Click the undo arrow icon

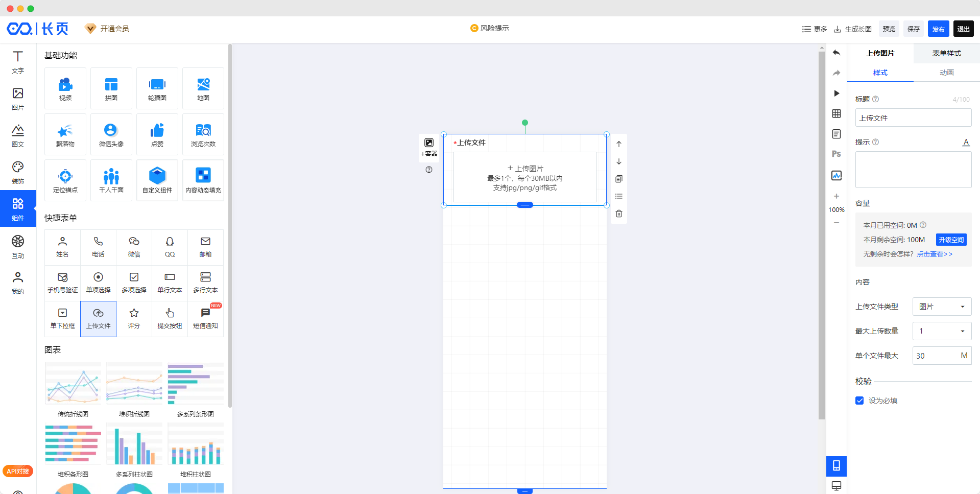click(836, 53)
